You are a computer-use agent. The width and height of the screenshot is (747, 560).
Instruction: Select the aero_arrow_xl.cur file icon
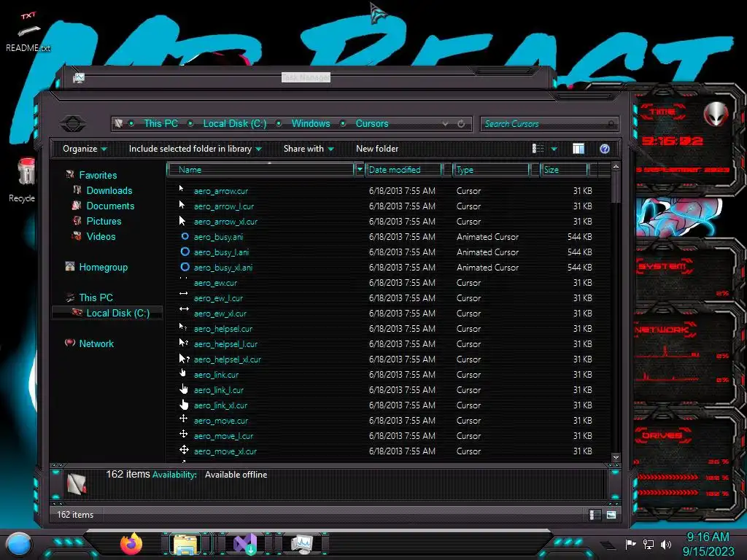click(x=182, y=220)
